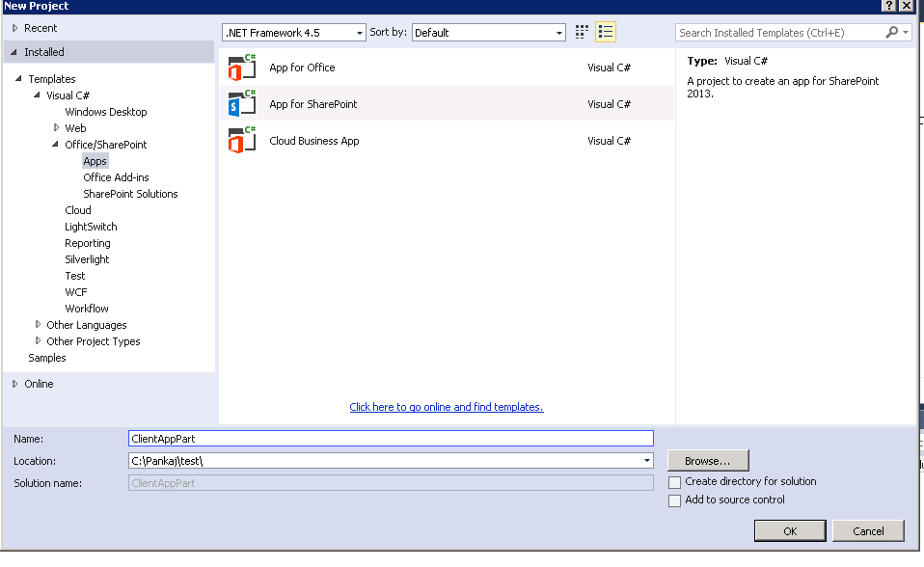Select the App for SharePoint template name
This screenshot has width=924, height=567.
pos(313,104)
